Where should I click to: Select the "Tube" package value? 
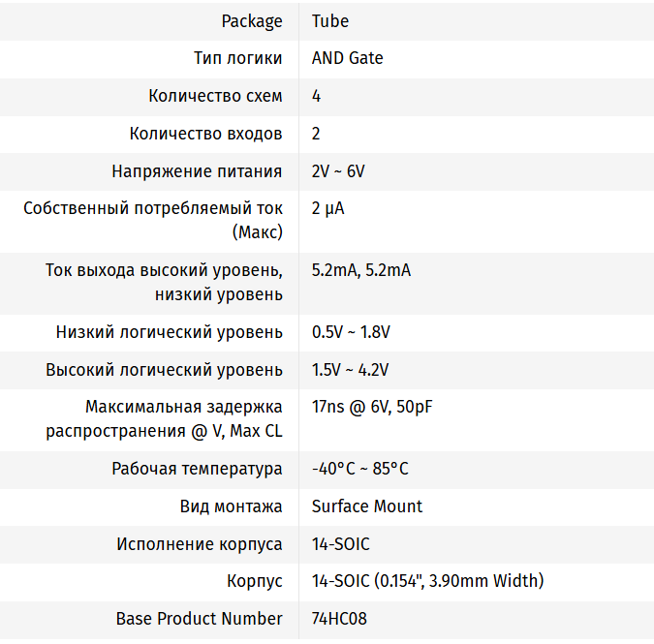pos(330,20)
